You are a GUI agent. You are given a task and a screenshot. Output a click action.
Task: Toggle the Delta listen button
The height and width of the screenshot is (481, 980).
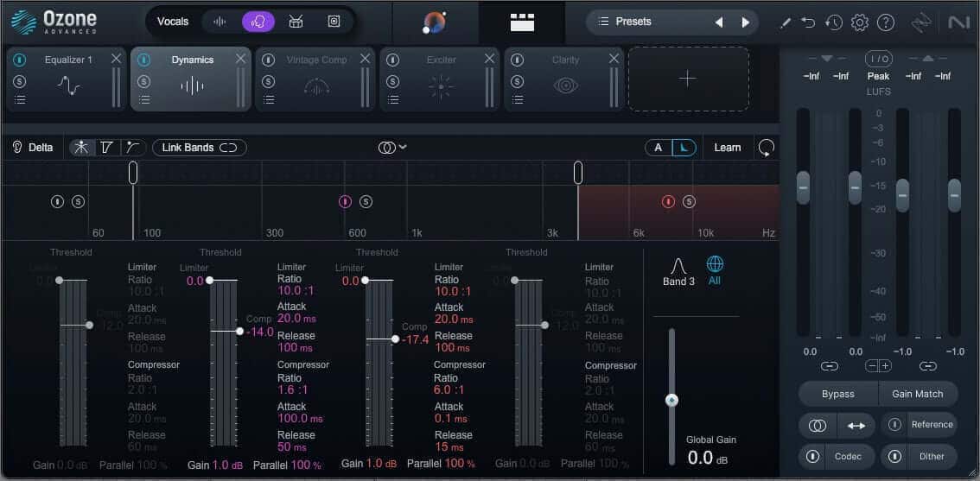tap(33, 148)
